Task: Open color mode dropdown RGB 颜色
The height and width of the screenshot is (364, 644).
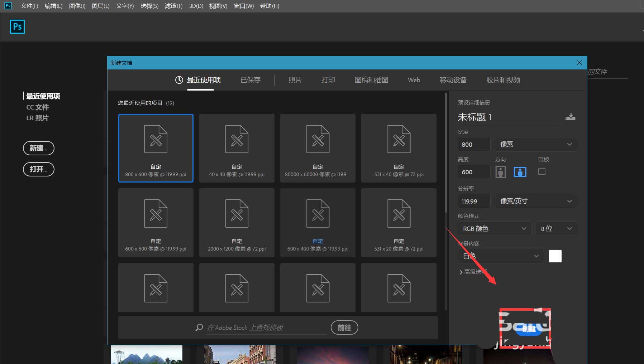Action: click(495, 229)
